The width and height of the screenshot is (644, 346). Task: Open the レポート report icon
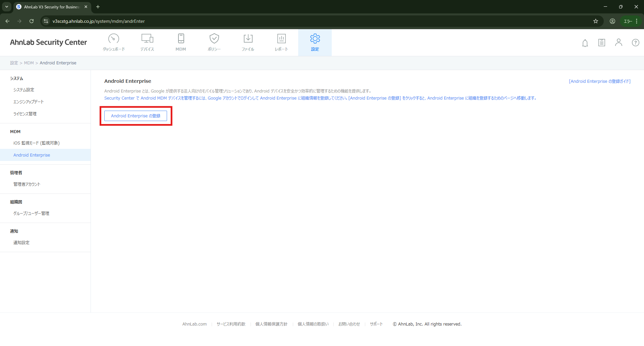tap(281, 42)
